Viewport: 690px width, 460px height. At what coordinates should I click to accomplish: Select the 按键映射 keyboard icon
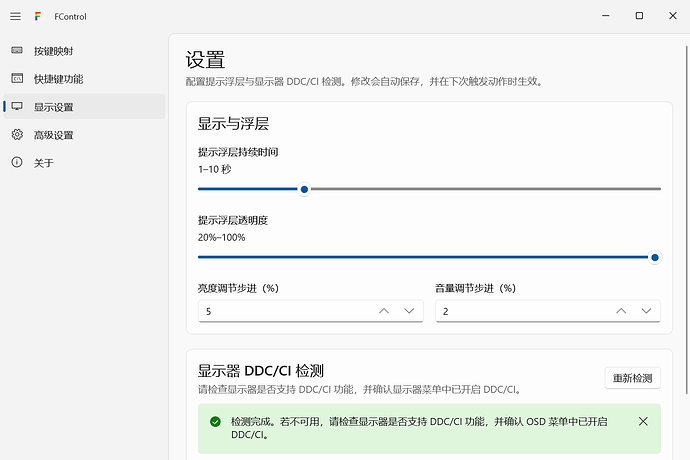(17, 50)
